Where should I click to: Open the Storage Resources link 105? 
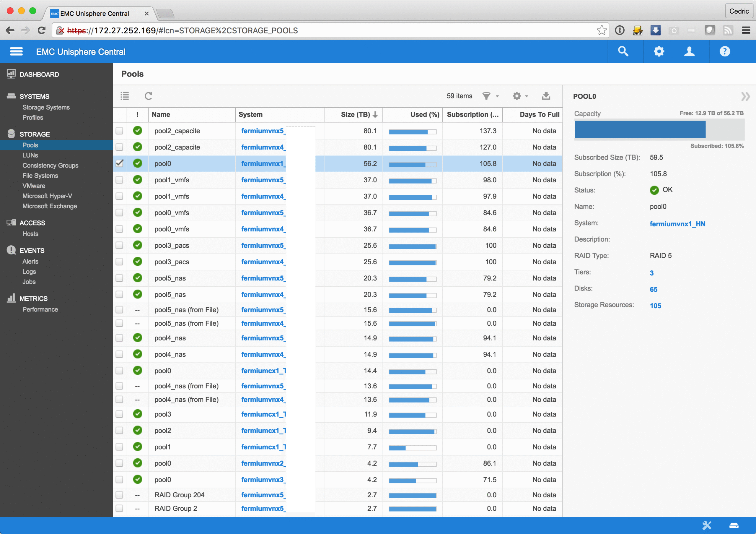[x=656, y=306]
